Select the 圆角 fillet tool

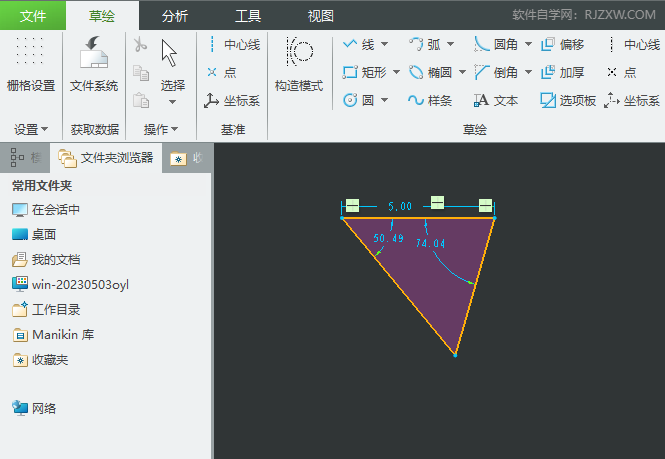496,44
